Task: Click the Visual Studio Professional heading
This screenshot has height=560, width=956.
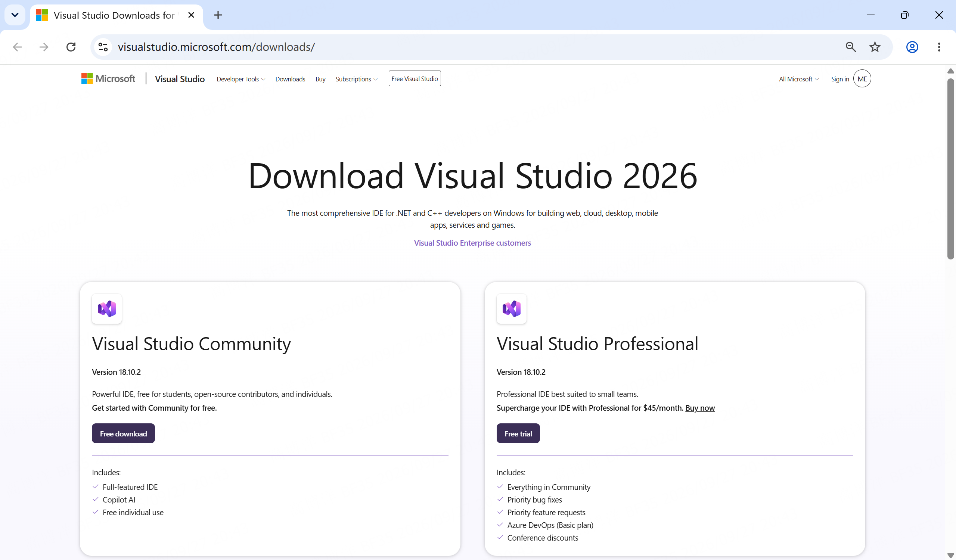Action: point(597,344)
